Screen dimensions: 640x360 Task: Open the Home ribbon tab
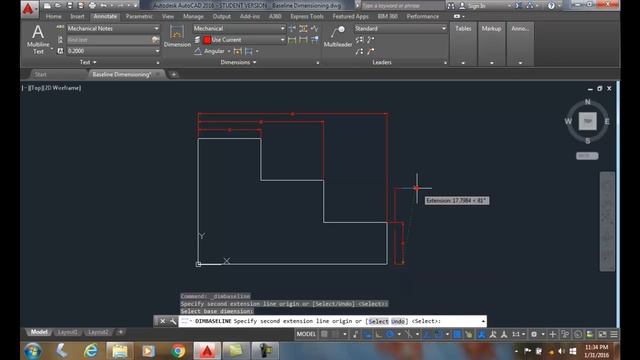coord(53,16)
